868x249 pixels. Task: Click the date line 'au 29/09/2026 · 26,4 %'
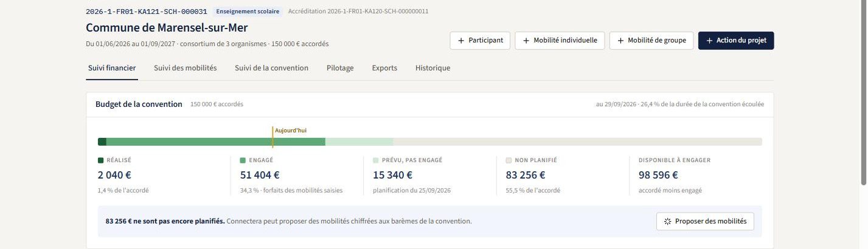(680, 104)
